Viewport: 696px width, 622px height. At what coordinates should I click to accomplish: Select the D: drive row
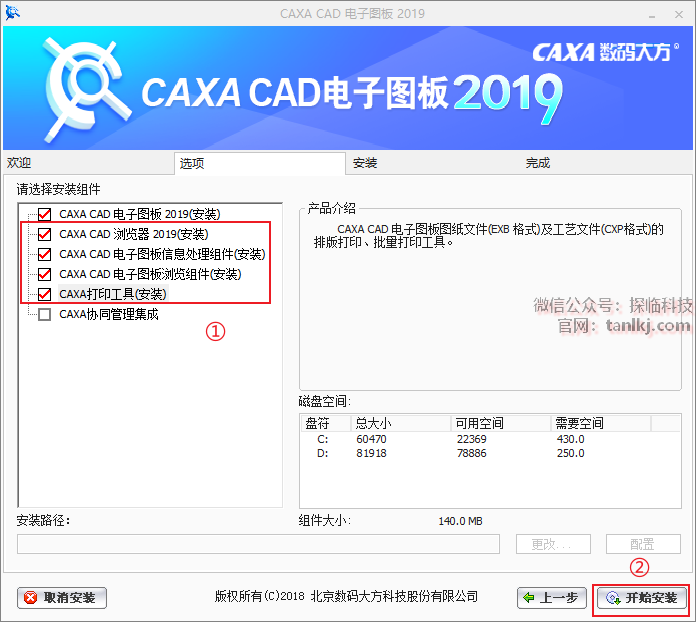490,453
